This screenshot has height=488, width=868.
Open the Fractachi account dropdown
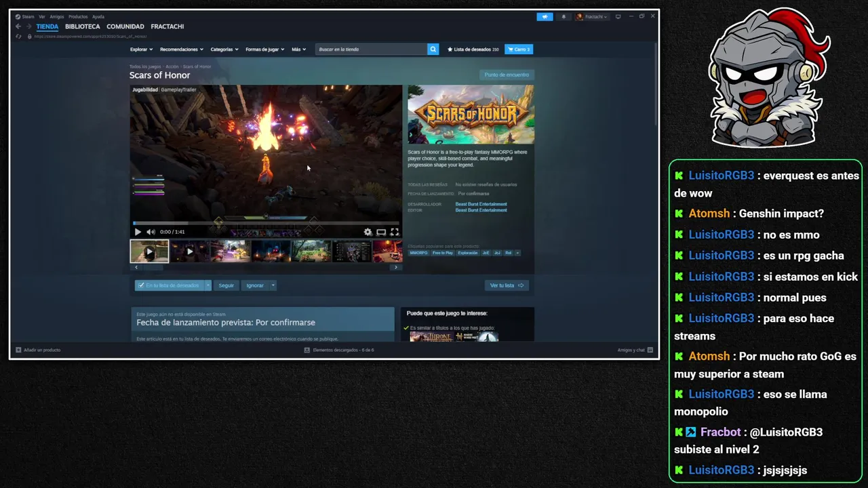[592, 17]
